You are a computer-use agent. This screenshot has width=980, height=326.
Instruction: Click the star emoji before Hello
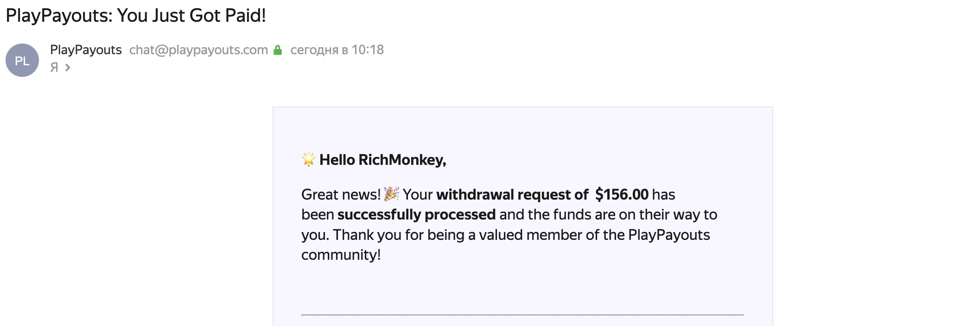pos(308,159)
